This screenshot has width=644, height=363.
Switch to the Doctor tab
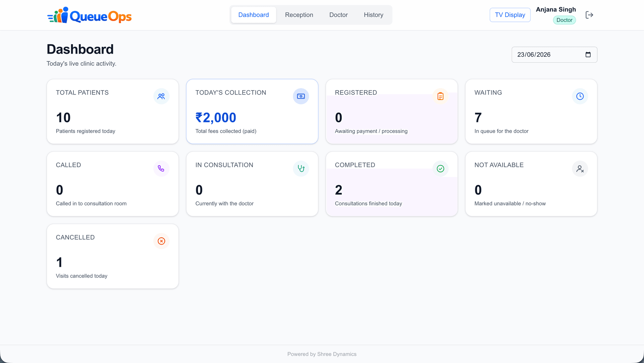(x=338, y=15)
